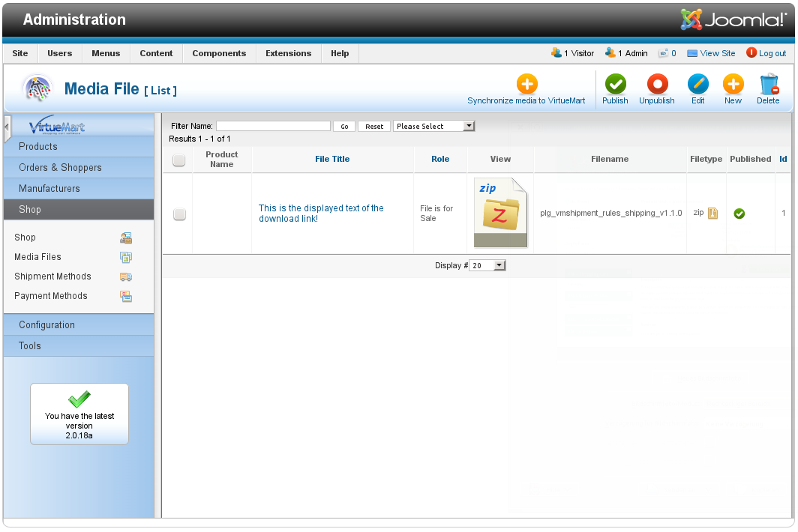Viewport: 798px width, 532px height.
Task: Click the Delete trash bin icon
Action: pos(768,85)
